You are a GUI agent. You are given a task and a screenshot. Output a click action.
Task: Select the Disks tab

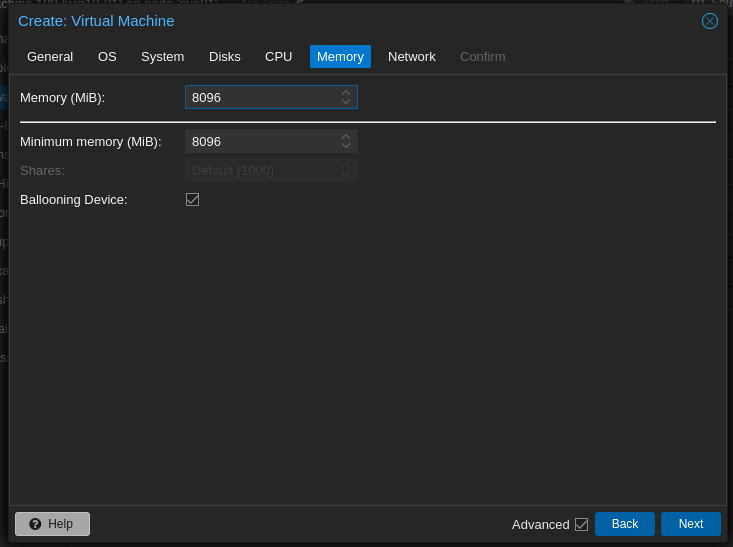click(225, 57)
